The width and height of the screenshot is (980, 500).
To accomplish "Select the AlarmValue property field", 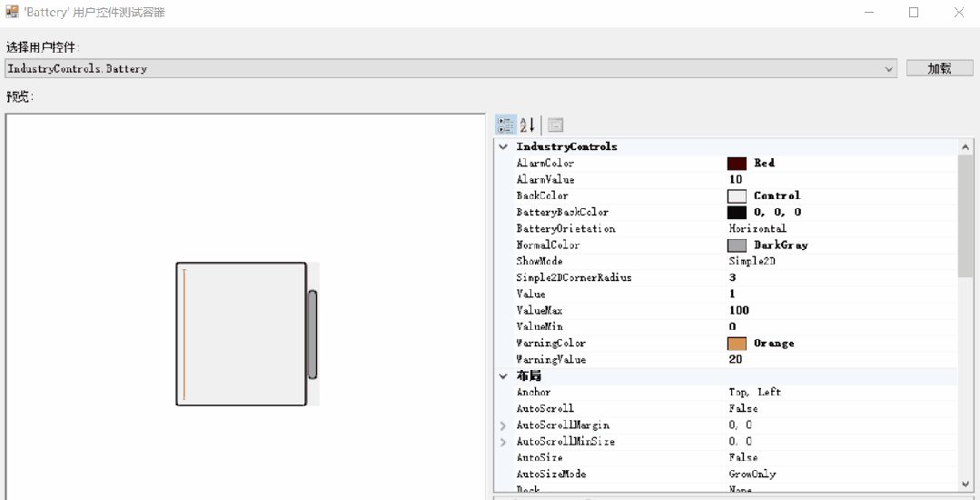I will (836, 179).
